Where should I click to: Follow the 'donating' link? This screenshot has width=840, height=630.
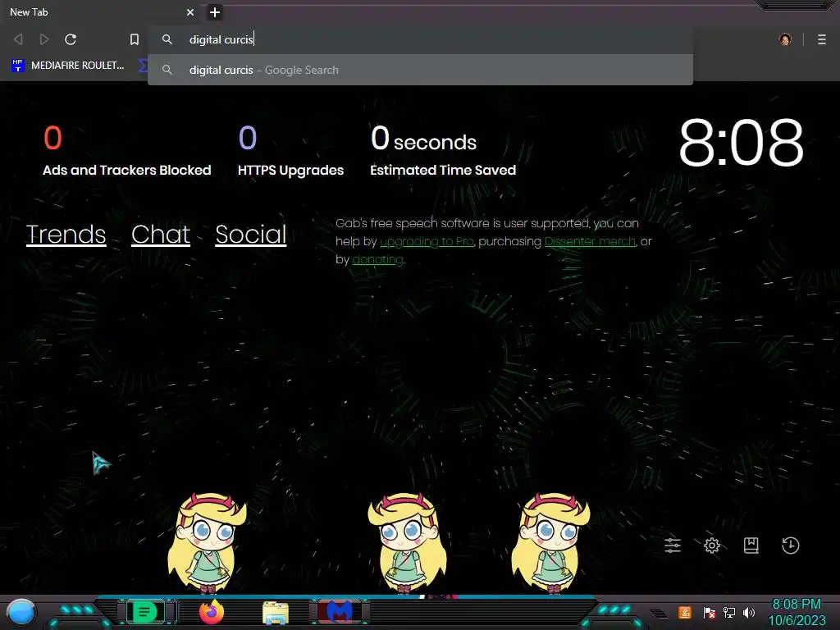(377, 260)
